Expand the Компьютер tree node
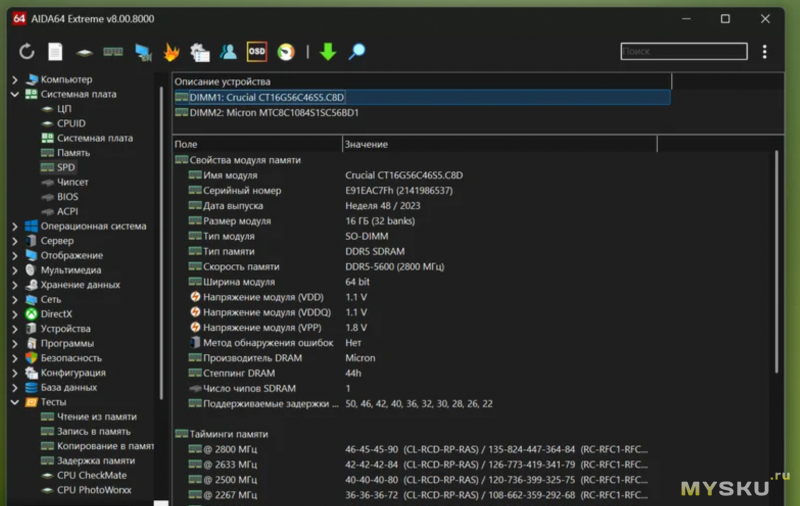Viewport: 800px width, 506px height. 15,80
